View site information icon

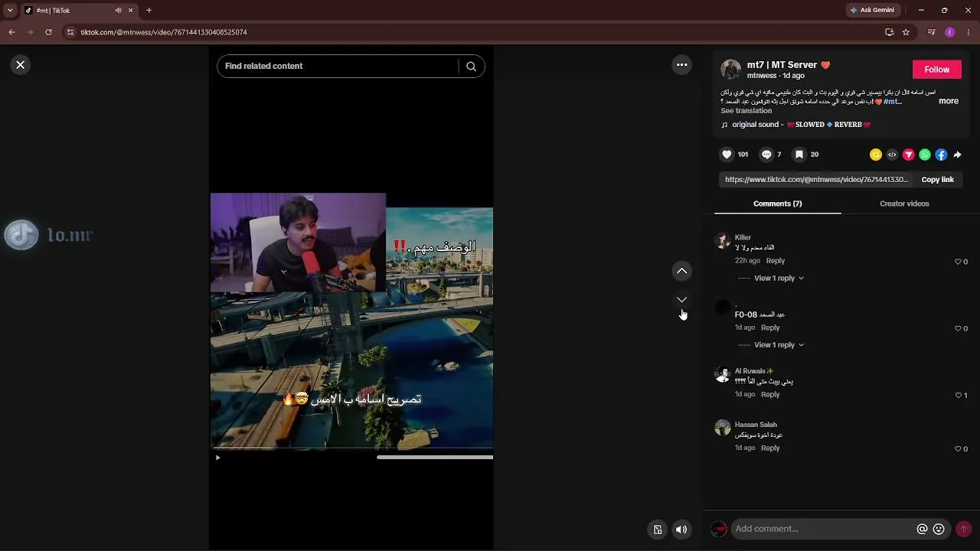click(x=70, y=32)
